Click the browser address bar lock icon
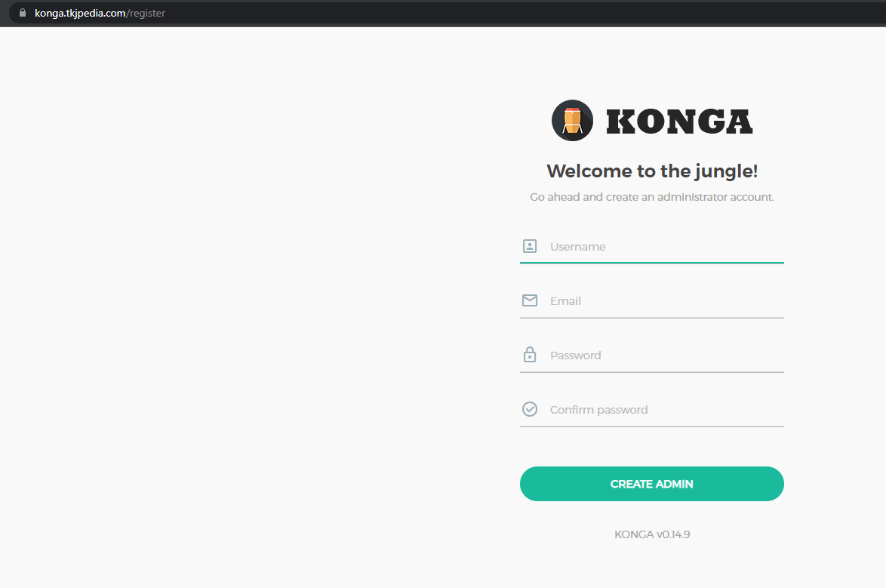The image size is (886, 588). coord(23,12)
